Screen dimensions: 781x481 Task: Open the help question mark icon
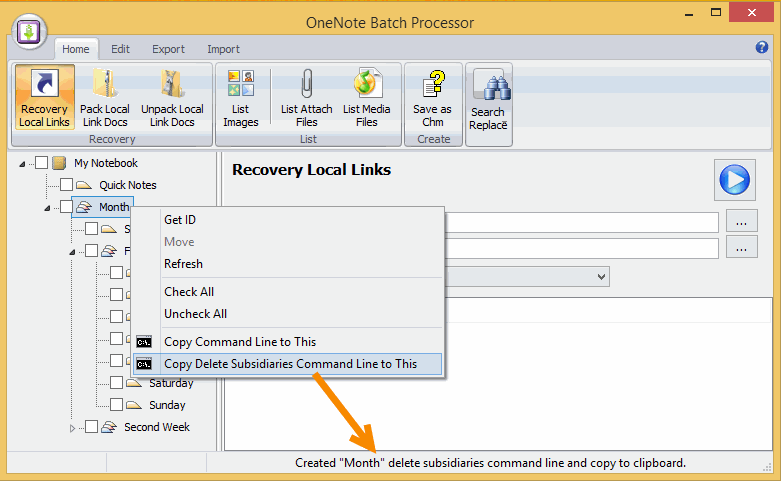pos(762,47)
